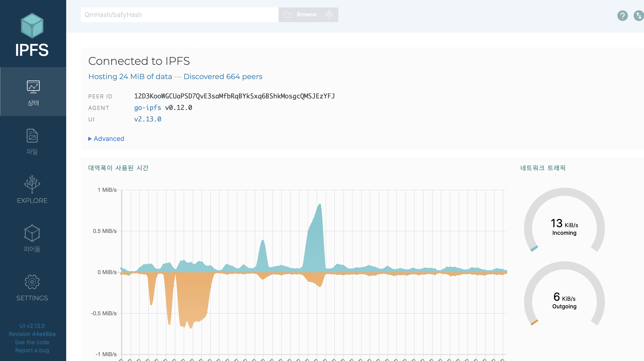Open the peers (피어들) cube icon
Image resolution: width=644 pixels, height=361 pixels.
click(32, 233)
